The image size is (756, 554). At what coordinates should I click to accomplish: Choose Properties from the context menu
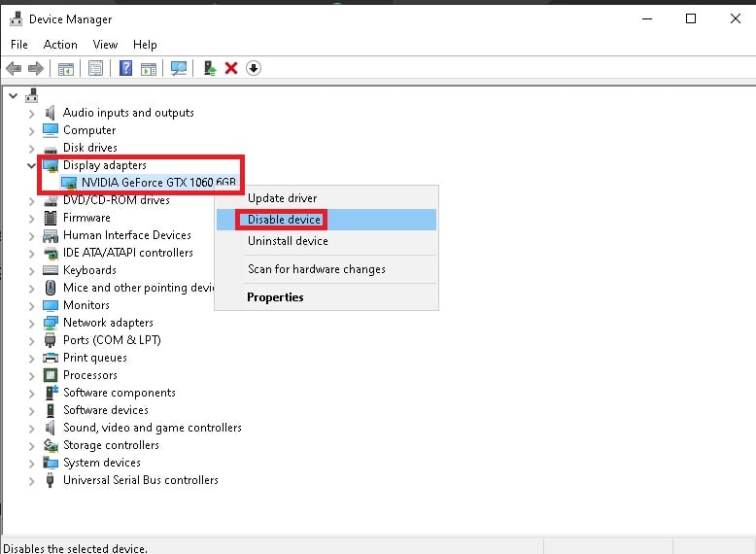pyautogui.click(x=326, y=297)
